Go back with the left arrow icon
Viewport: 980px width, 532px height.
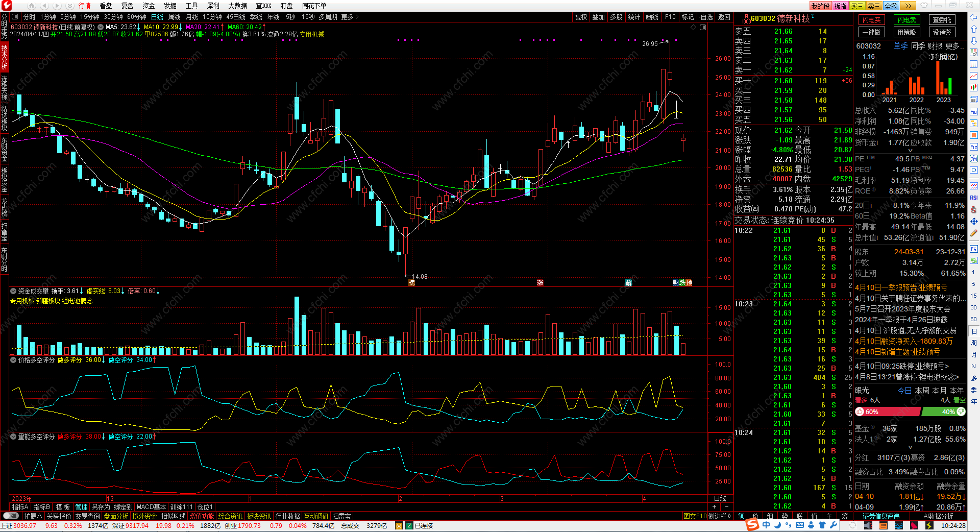pos(44,6)
